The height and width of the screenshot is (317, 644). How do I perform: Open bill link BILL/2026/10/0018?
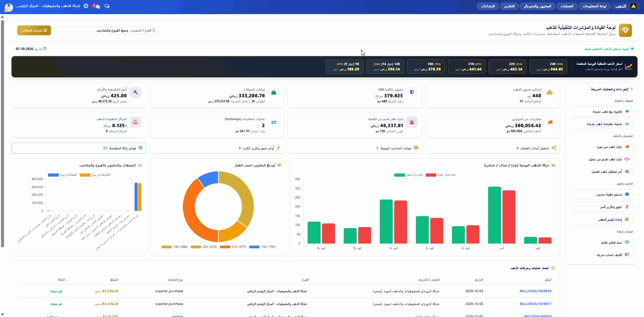click(535, 291)
